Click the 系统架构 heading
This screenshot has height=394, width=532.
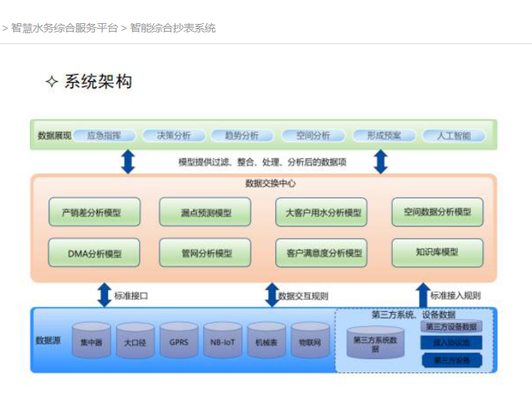(98, 81)
